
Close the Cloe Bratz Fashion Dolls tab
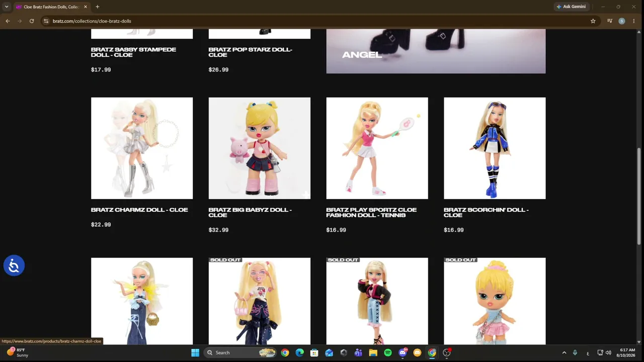click(x=86, y=7)
